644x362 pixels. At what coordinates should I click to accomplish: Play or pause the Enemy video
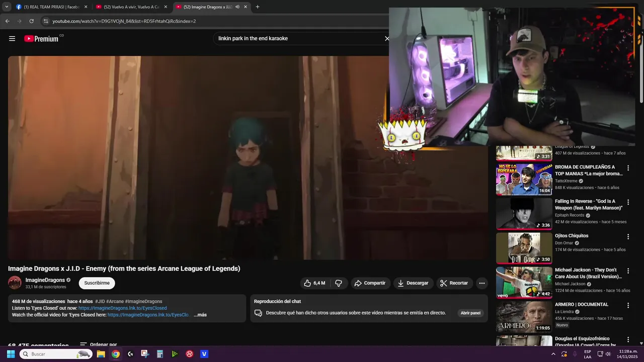(x=248, y=158)
